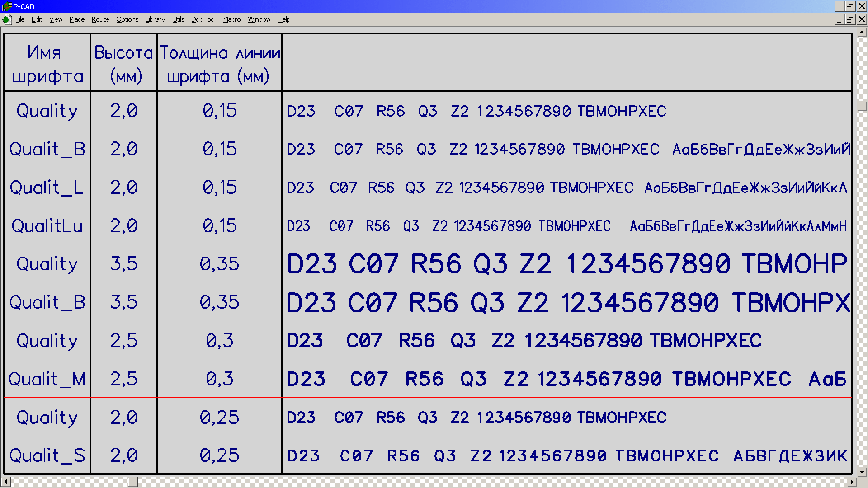868x488 pixels.
Task: Click thickness 0,25 in Qualit_S row
Action: click(219, 455)
